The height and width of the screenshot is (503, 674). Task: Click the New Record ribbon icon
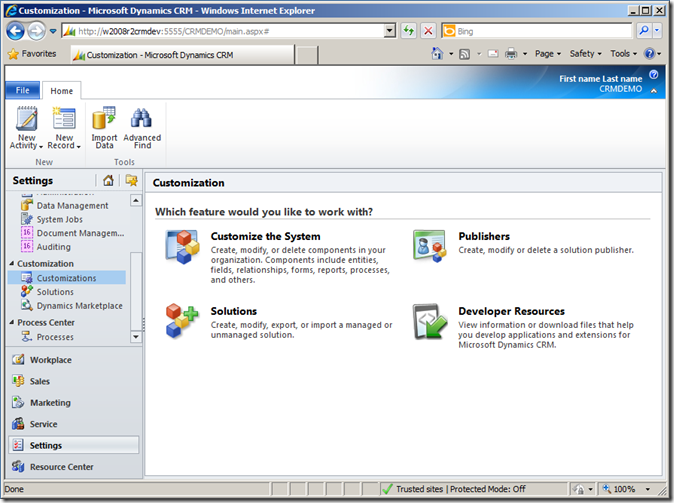point(64,120)
